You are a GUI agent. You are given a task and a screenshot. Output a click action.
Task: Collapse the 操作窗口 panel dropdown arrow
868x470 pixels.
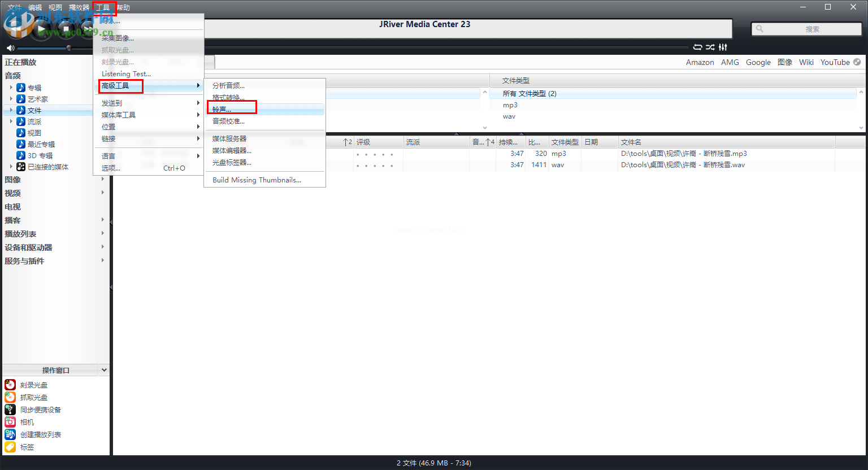[104, 370]
